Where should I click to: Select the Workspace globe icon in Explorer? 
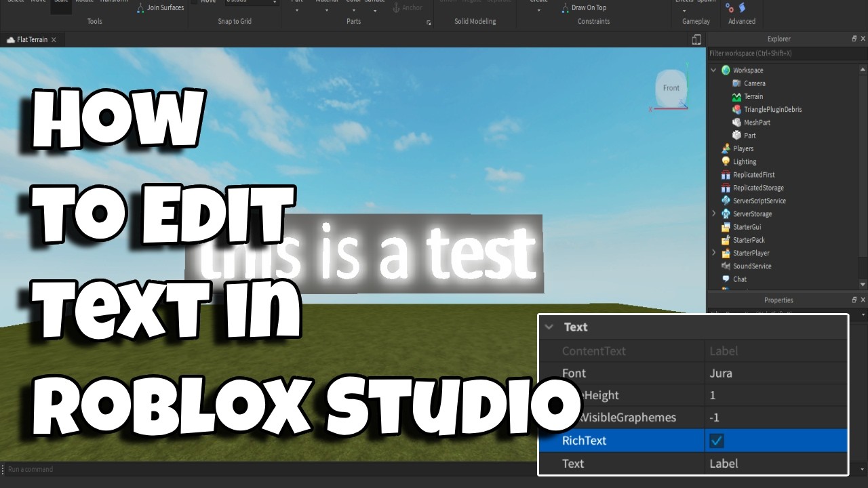[726, 70]
